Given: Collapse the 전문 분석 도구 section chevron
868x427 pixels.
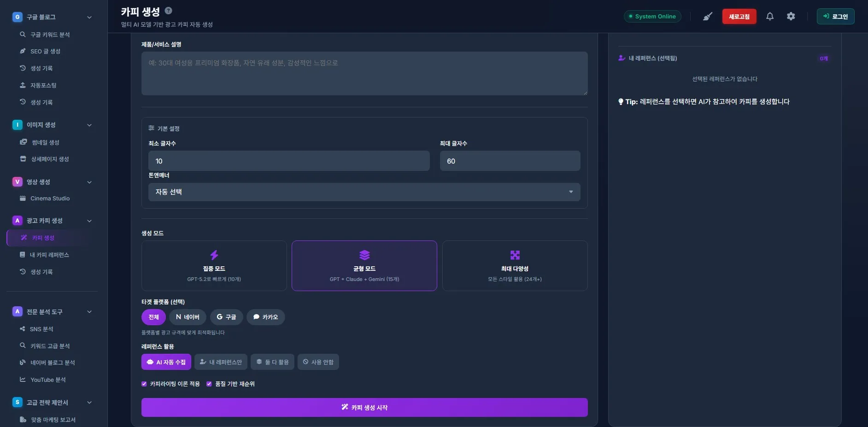Looking at the screenshot, I should pyautogui.click(x=89, y=312).
